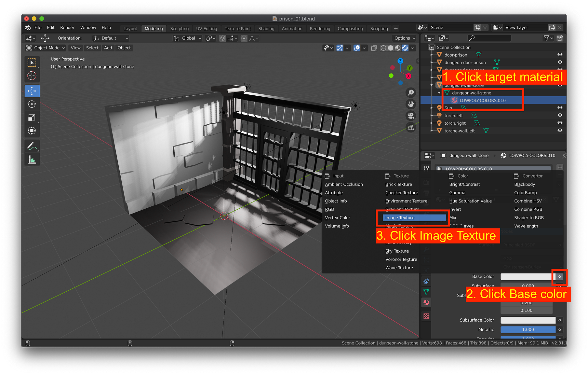
Task: Hide torch.left in the outliner
Action: click(560, 115)
